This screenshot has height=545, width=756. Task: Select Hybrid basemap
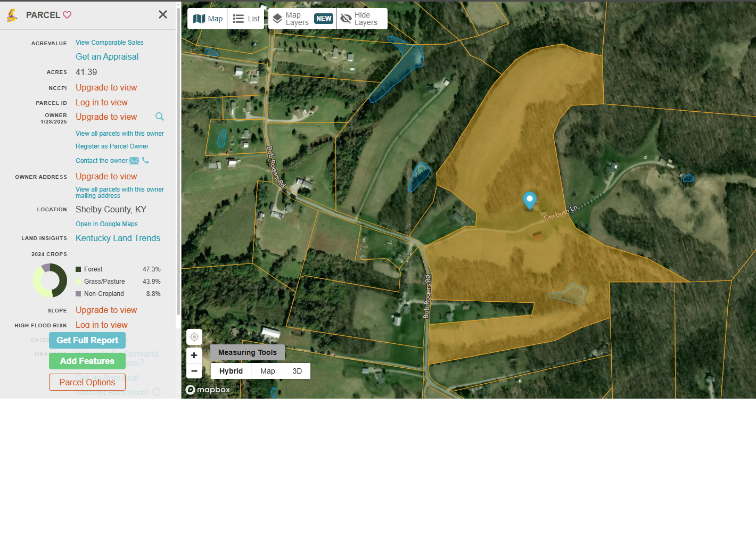[231, 371]
